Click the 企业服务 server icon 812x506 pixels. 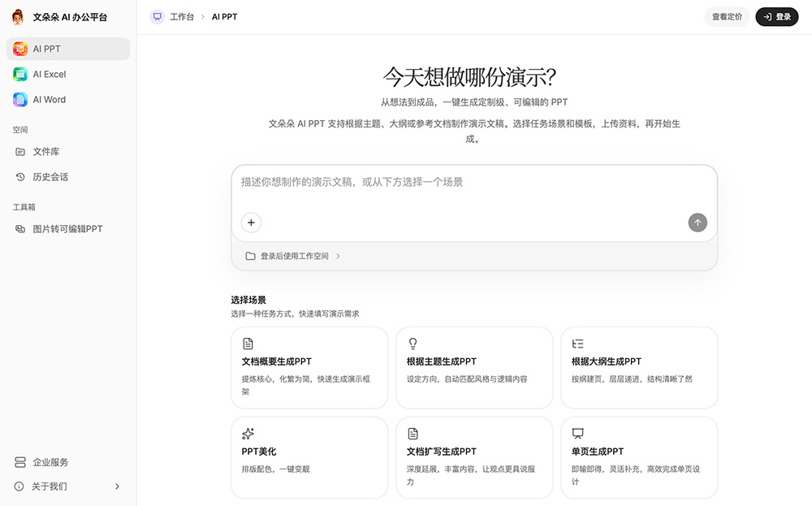coord(20,462)
